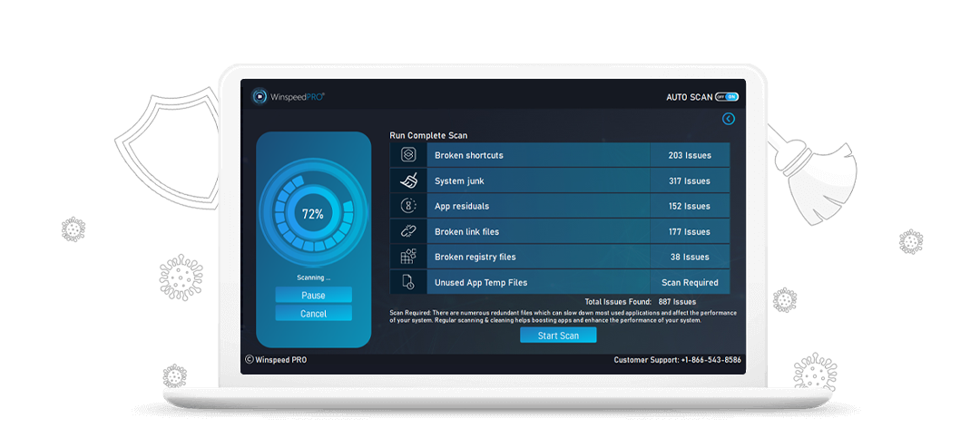Select the Broken shortcuts row

pyautogui.click(x=559, y=155)
